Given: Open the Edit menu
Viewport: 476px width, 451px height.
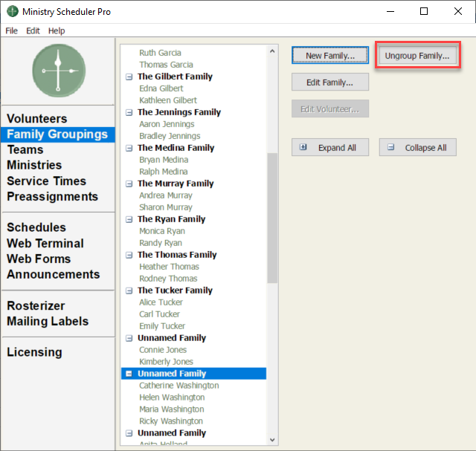Looking at the screenshot, I should (x=33, y=30).
